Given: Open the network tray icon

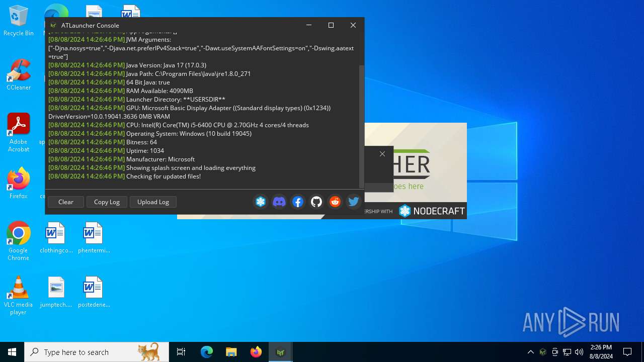Looking at the screenshot, I should [x=567, y=352].
